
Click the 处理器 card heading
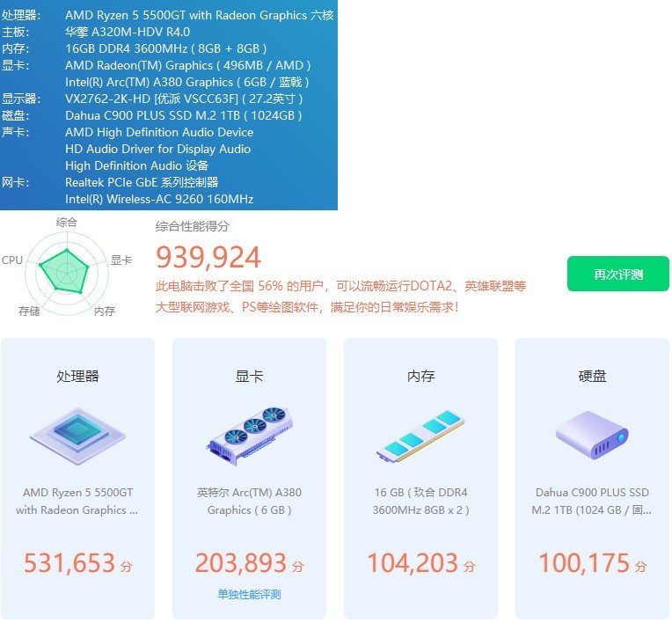point(77,376)
